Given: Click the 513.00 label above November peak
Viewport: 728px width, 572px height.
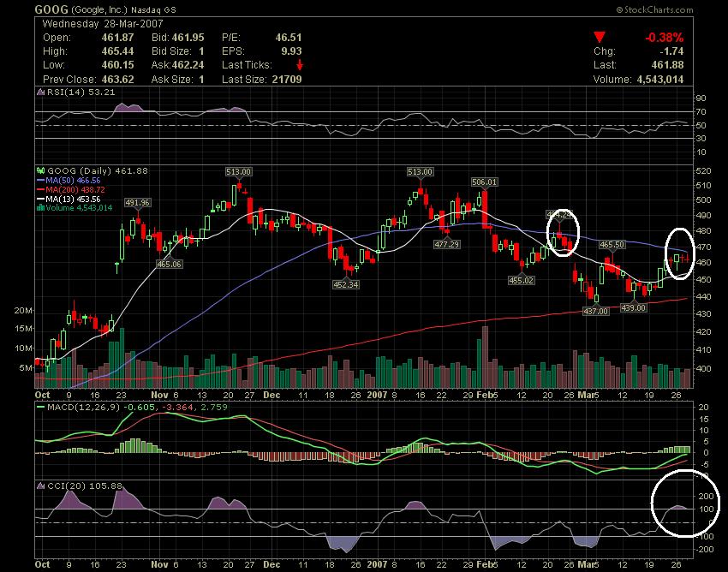Looking at the screenshot, I should point(239,172).
